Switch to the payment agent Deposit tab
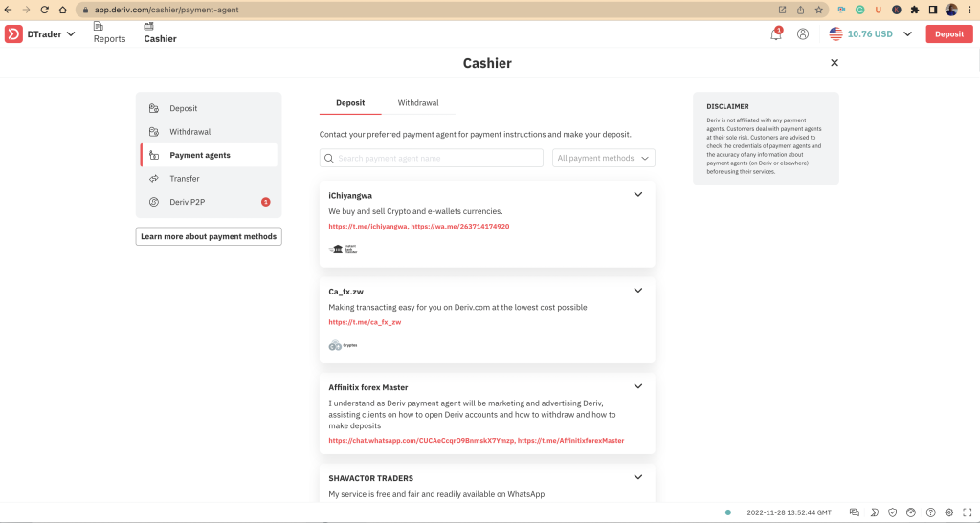The width and height of the screenshot is (980, 523). 350,103
